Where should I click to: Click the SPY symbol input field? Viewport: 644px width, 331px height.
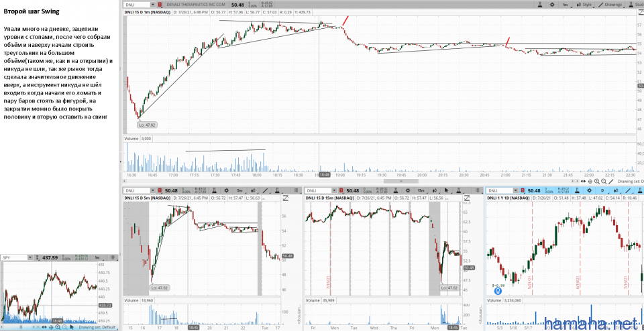pos(14,257)
